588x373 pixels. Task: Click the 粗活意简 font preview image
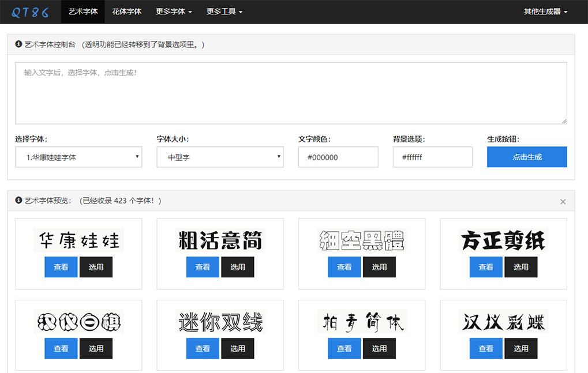coord(220,240)
